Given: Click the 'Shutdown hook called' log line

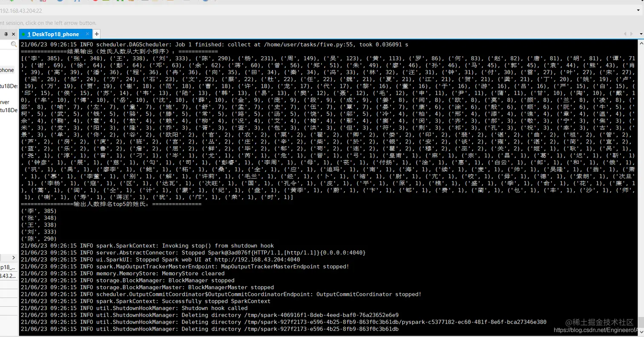Looking at the screenshot, I should 134,308.
